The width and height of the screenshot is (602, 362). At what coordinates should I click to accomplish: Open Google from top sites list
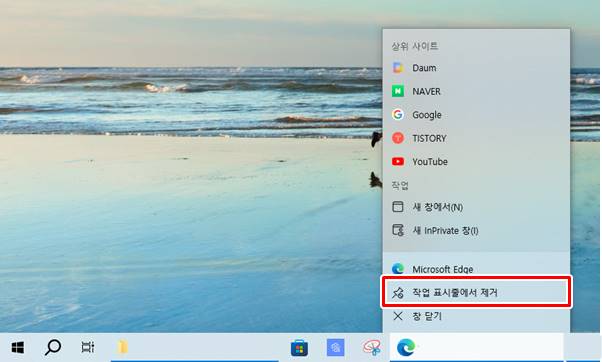[476, 115]
